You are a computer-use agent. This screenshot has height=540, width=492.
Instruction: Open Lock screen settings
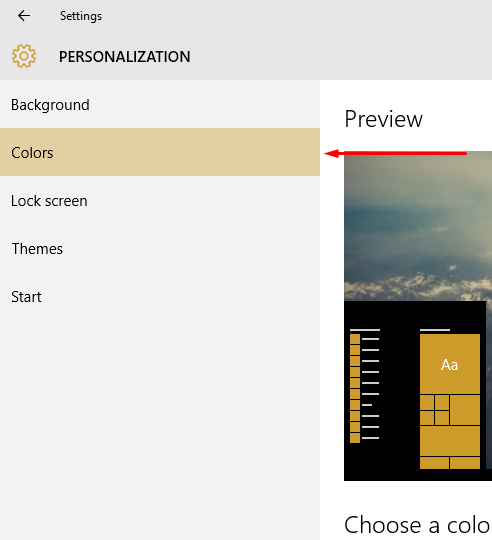[x=160, y=200]
